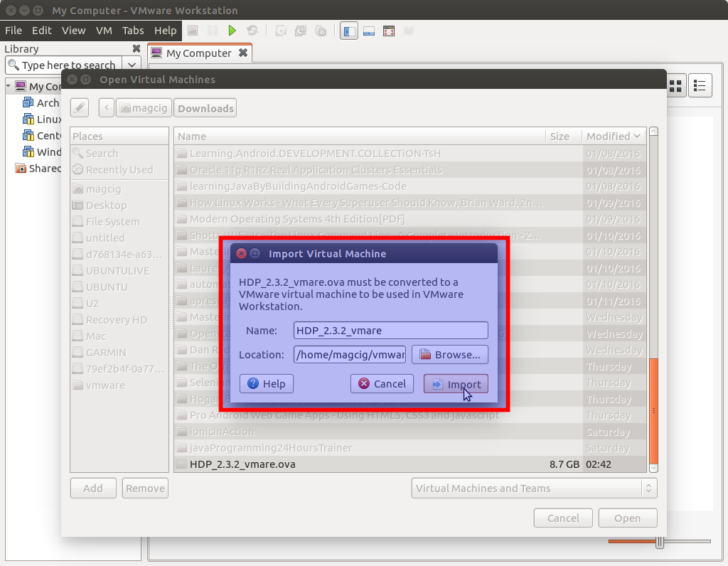Click the Suspend pause toolbar icon
Image resolution: width=728 pixels, height=566 pixels.
click(x=212, y=31)
